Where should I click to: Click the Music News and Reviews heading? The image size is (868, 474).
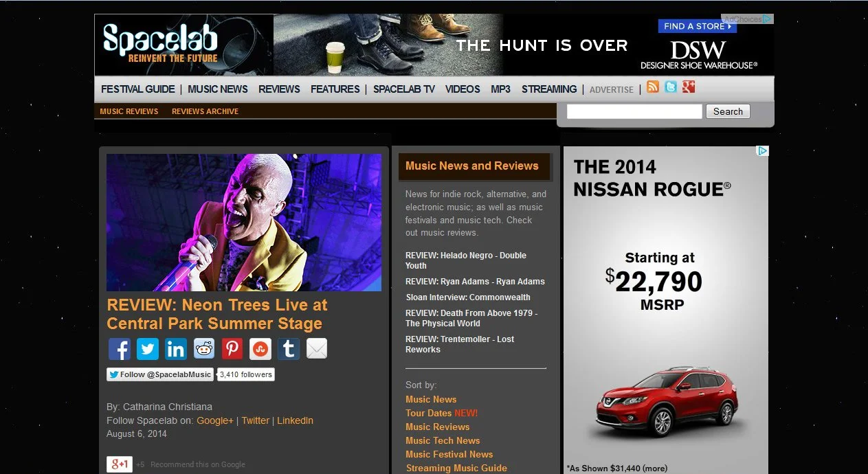tap(472, 166)
